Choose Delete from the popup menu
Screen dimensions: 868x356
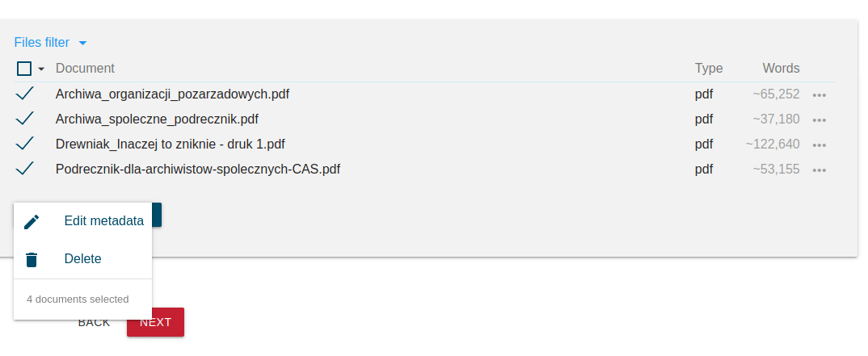coord(83,258)
